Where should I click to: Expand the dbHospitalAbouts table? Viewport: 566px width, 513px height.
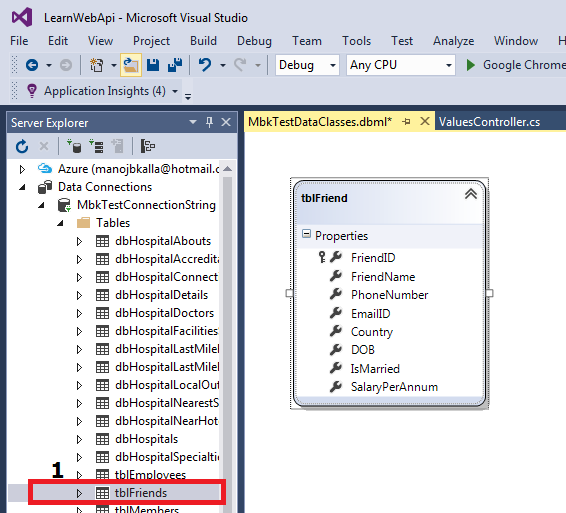click(x=79, y=241)
